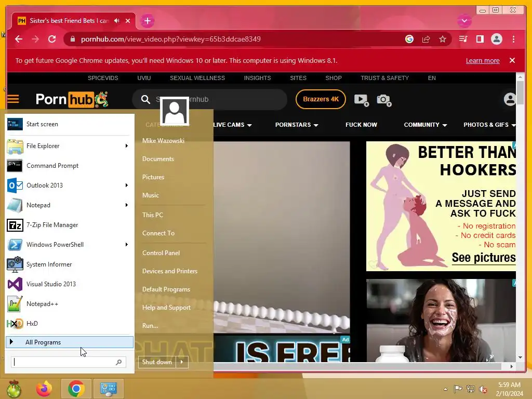The image size is (532, 399).
Task: Expand All Programs
Action: (70, 342)
